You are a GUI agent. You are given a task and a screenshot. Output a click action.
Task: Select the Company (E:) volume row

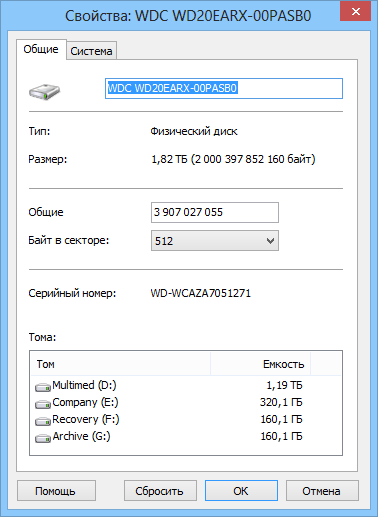pyautogui.click(x=186, y=403)
